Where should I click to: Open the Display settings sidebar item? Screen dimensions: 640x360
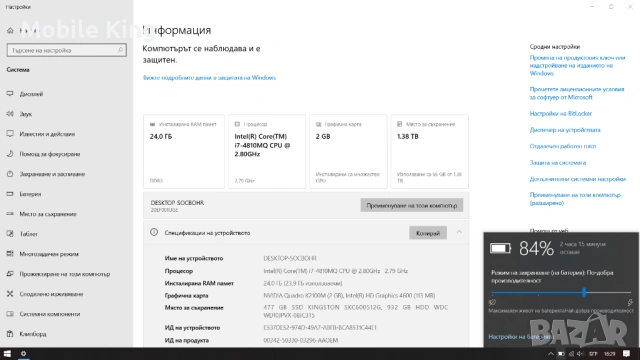(x=31, y=94)
